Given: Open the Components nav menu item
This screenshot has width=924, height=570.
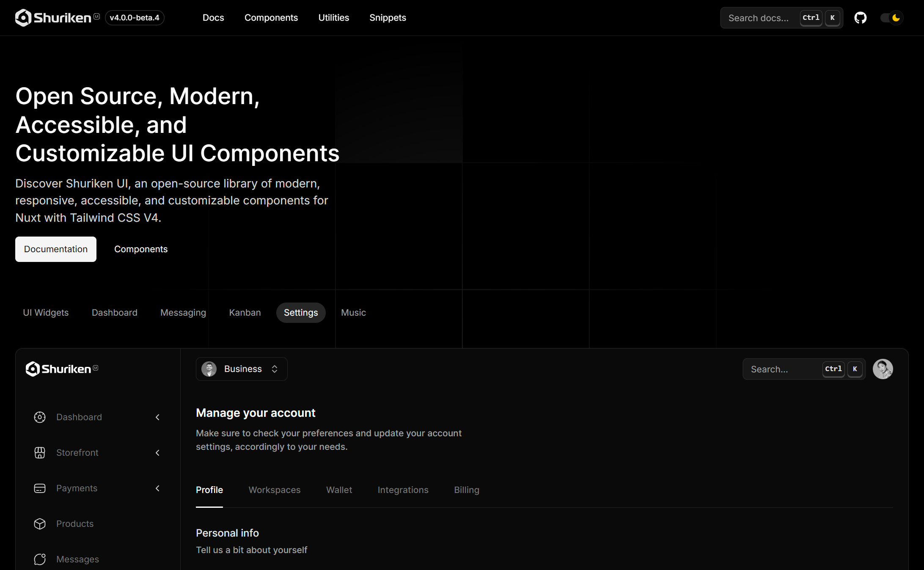Looking at the screenshot, I should (271, 18).
